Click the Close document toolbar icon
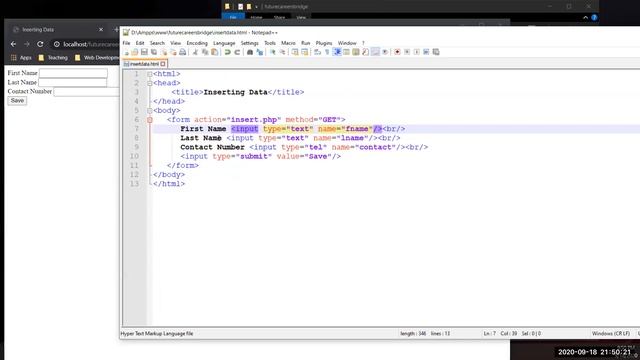 (164, 52)
